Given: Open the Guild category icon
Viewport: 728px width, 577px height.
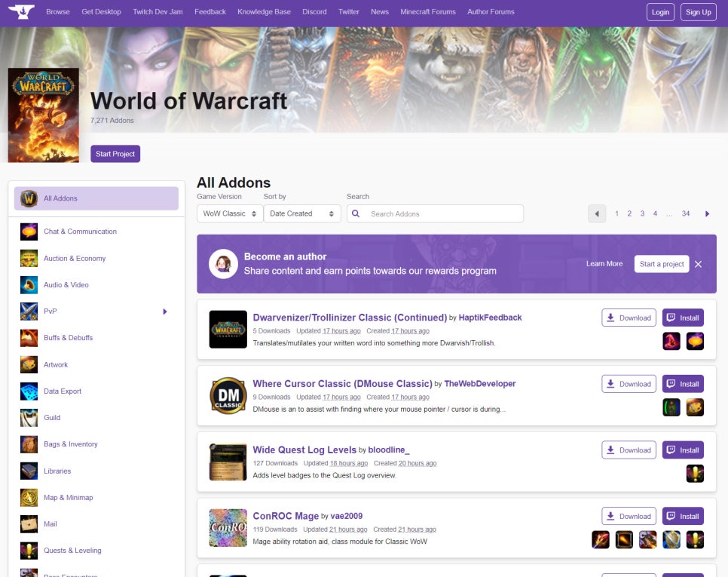Looking at the screenshot, I should (29, 418).
